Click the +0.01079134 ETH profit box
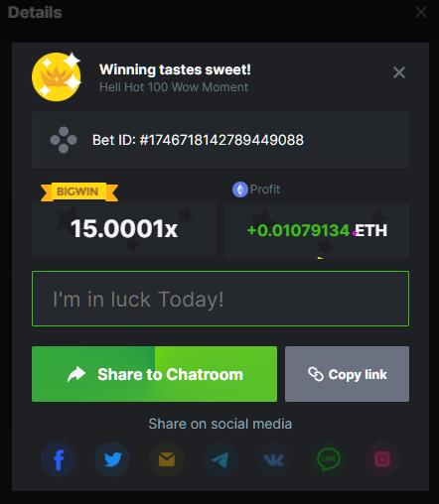 click(317, 230)
